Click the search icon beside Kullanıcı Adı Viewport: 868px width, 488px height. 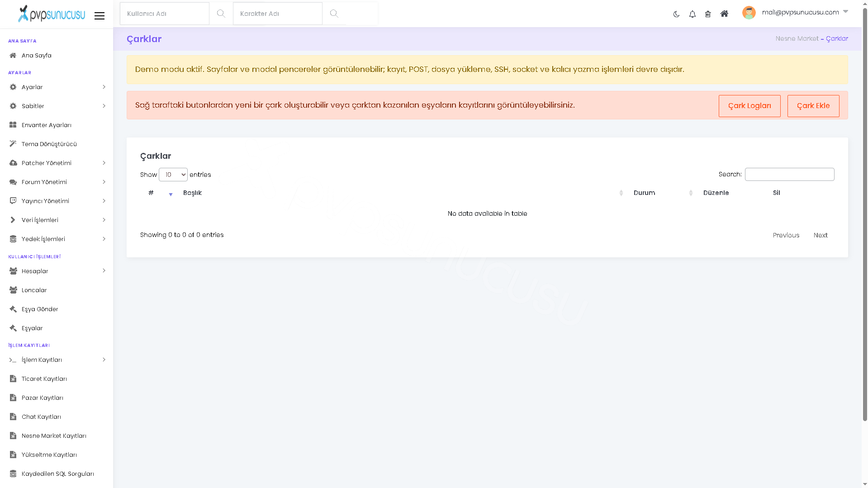click(x=221, y=14)
